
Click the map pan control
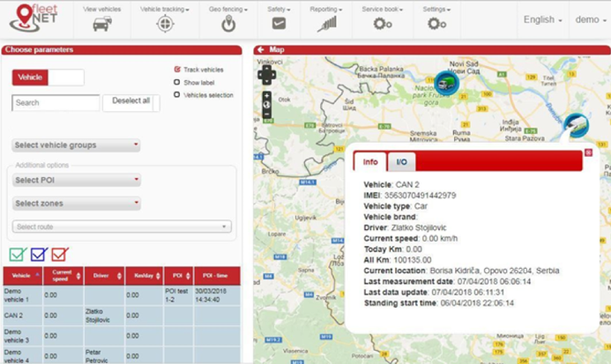click(266, 75)
